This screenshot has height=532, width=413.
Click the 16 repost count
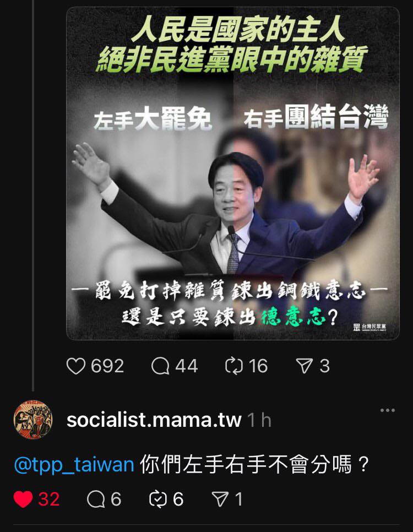tap(258, 366)
